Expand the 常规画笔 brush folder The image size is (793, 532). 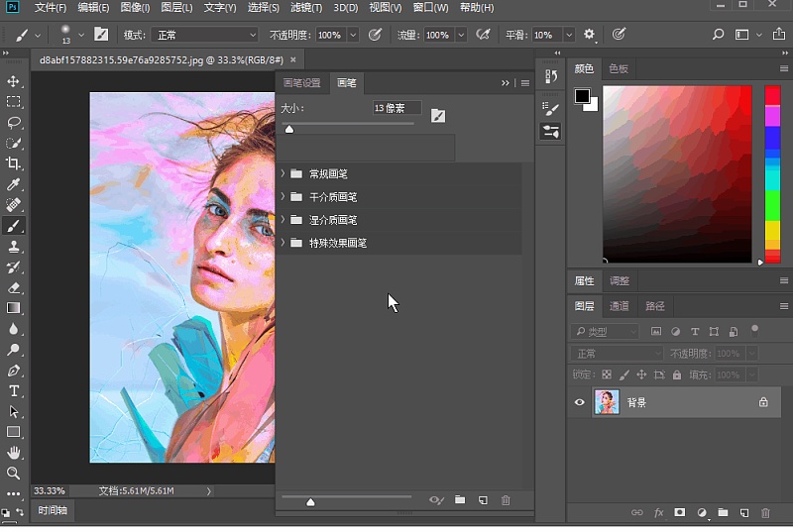(x=283, y=173)
